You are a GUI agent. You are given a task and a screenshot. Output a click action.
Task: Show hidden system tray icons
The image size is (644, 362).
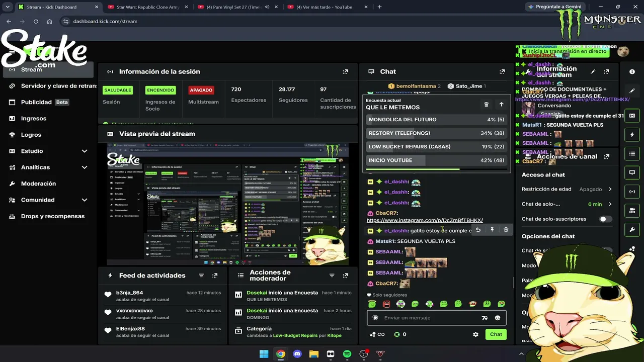(x=521, y=354)
